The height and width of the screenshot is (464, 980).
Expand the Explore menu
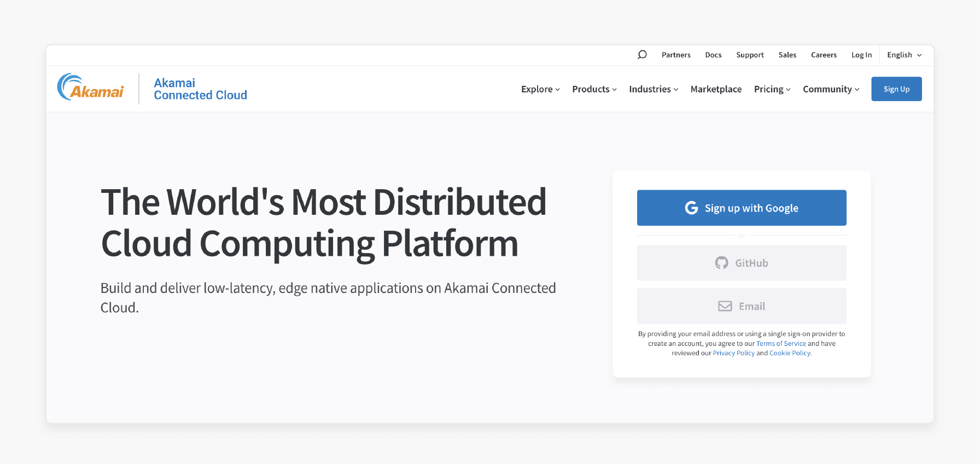tap(540, 89)
